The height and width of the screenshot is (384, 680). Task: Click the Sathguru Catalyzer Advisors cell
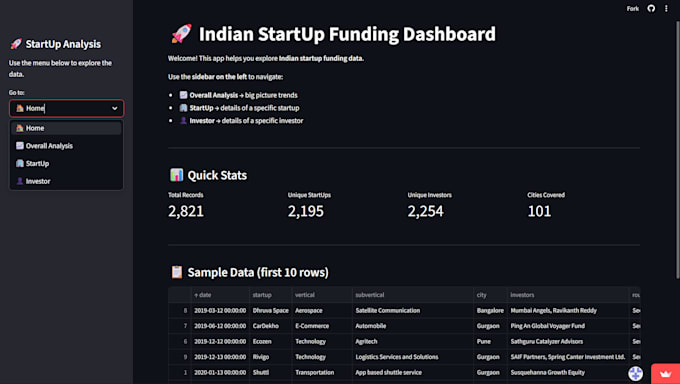[568, 341]
